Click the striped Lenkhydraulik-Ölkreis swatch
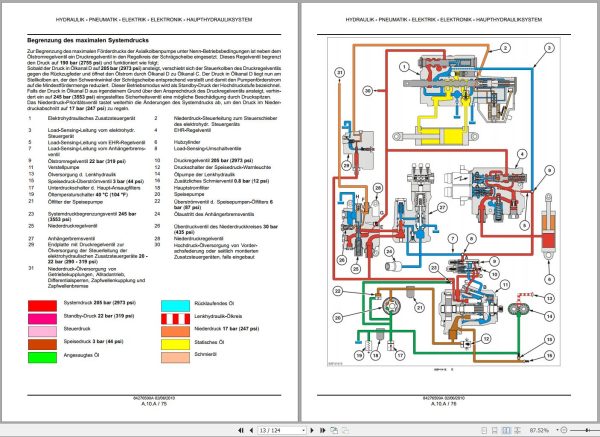The width and height of the screenshot is (600, 437). (175, 318)
